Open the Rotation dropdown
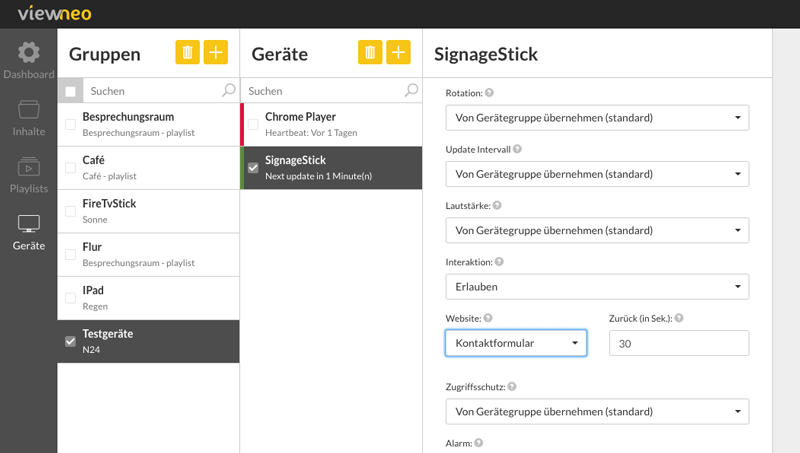 [x=597, y=118]
